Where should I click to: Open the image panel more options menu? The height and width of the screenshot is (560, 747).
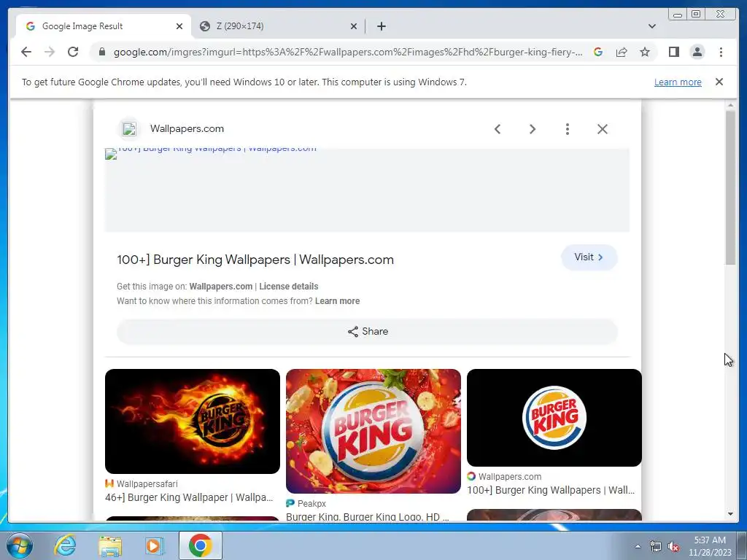[568, 129]
